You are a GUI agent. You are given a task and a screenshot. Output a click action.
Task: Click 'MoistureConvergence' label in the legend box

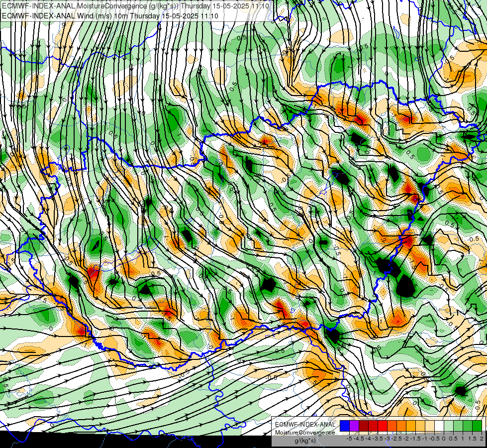[x=305, y=433]
